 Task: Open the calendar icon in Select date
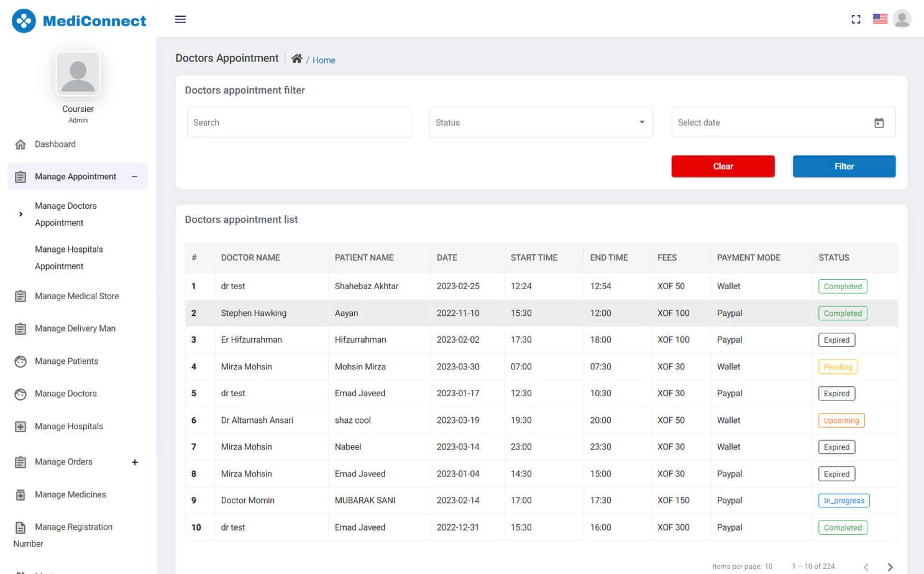coord(879,123)
